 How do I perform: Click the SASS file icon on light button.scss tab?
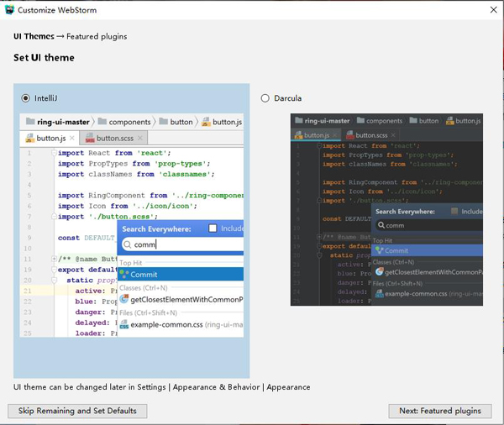[90, 139]
